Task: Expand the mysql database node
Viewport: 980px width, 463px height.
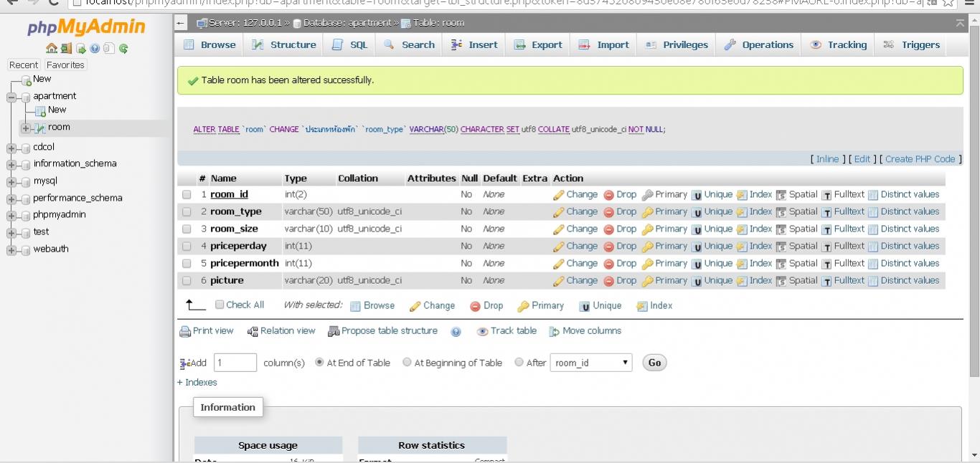Action: pyautogui.click(x=11, y=181)
